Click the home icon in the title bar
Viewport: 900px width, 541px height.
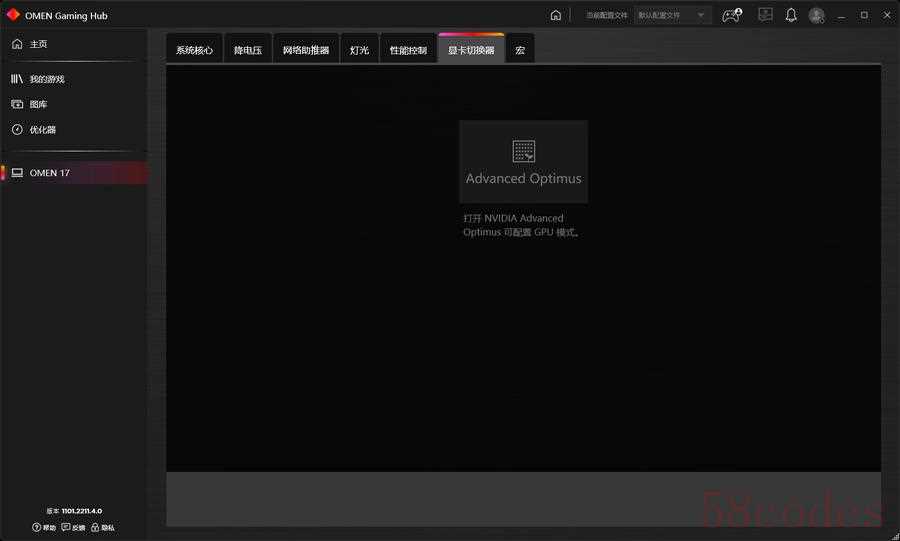[x=556, y=15]
